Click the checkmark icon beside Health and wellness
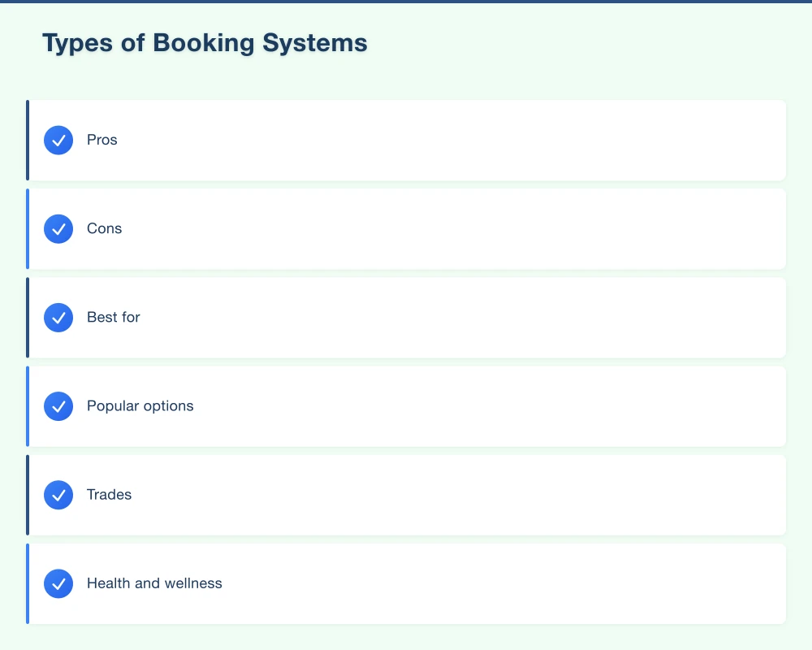Viewport: 812px width, 650px height. tap(58, 583)
